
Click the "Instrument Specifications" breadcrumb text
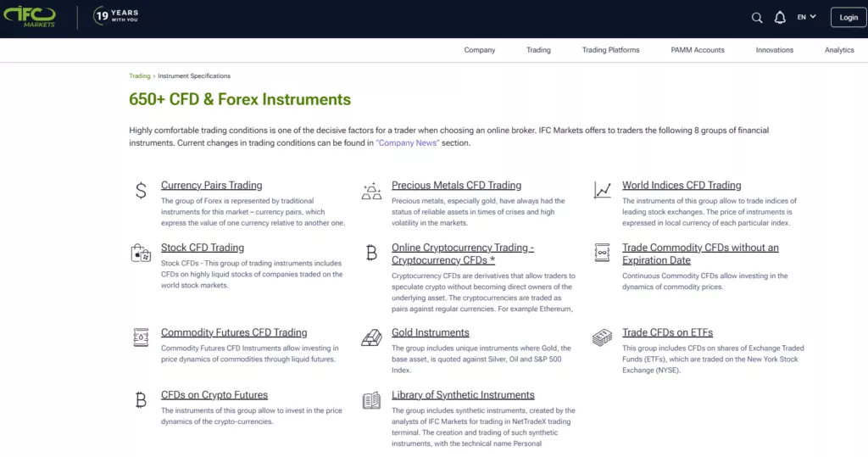click(194, 76)
